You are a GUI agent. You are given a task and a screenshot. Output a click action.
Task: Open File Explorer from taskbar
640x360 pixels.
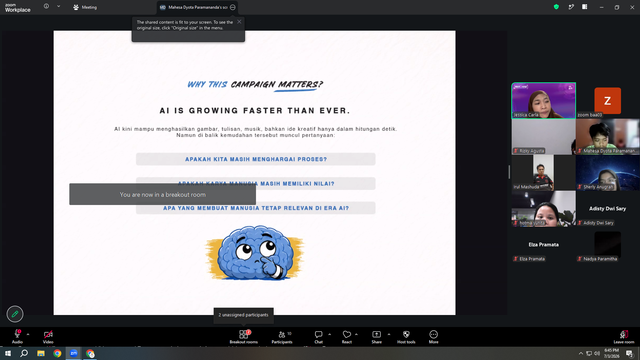pos(41,353)
